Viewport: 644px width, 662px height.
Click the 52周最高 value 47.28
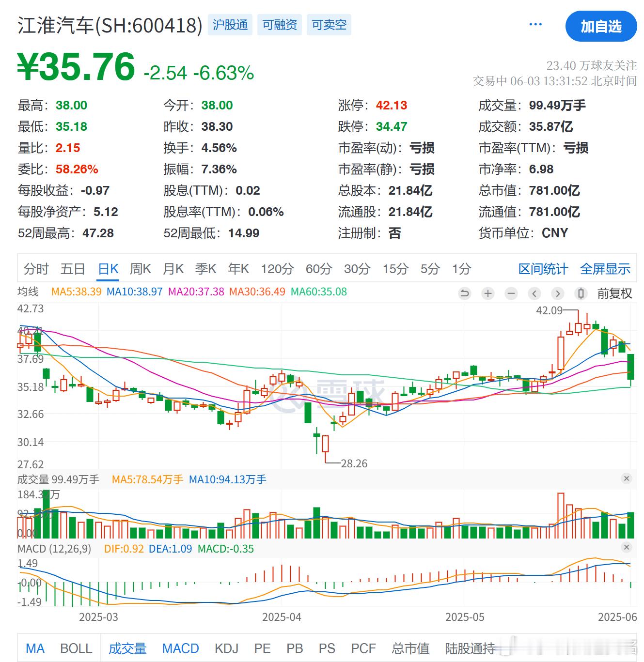[98, 233]
